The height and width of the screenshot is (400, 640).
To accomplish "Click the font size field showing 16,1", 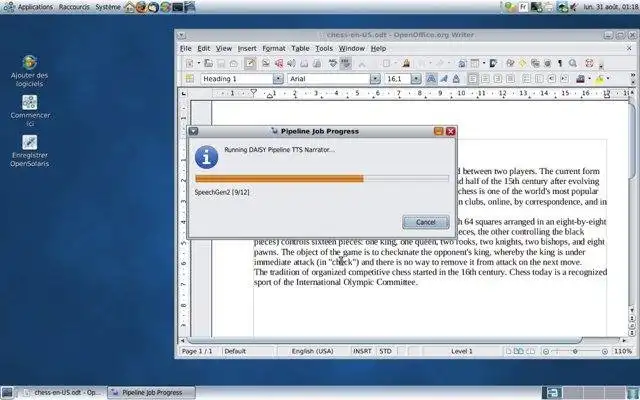I will 398,79.
